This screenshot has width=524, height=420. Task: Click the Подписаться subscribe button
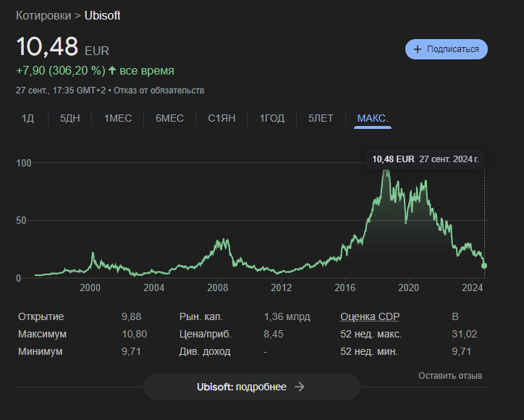(x=446, y=49)
